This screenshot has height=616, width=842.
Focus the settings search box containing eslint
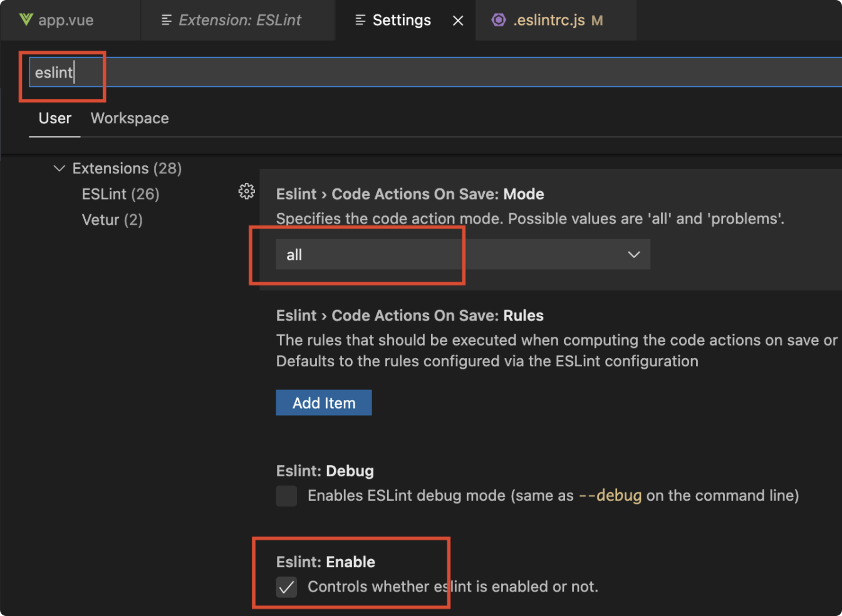(435, 72)
